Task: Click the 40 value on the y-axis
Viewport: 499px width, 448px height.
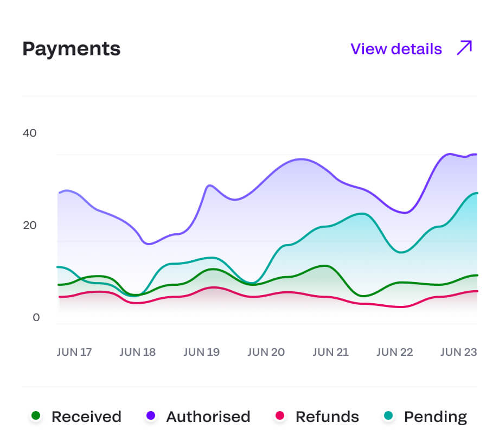Action: [29, 133]
